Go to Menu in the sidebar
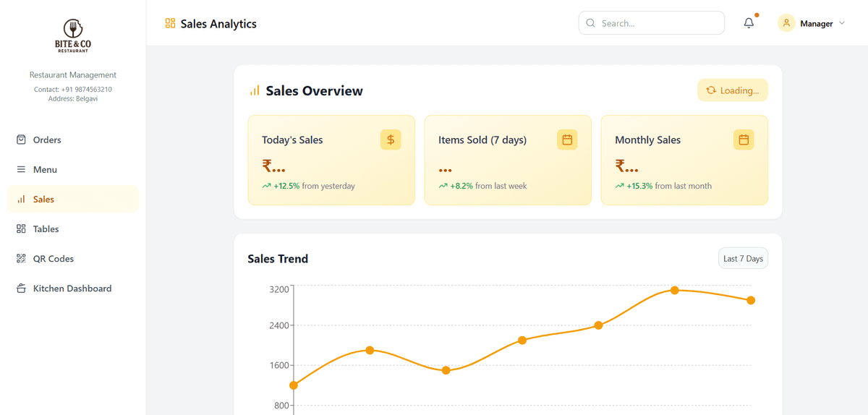868x415 pixels. [x=45, y=169]
